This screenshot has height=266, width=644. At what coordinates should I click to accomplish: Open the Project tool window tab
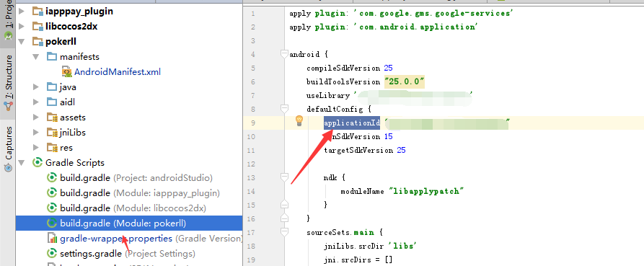(x=8, y=20)
